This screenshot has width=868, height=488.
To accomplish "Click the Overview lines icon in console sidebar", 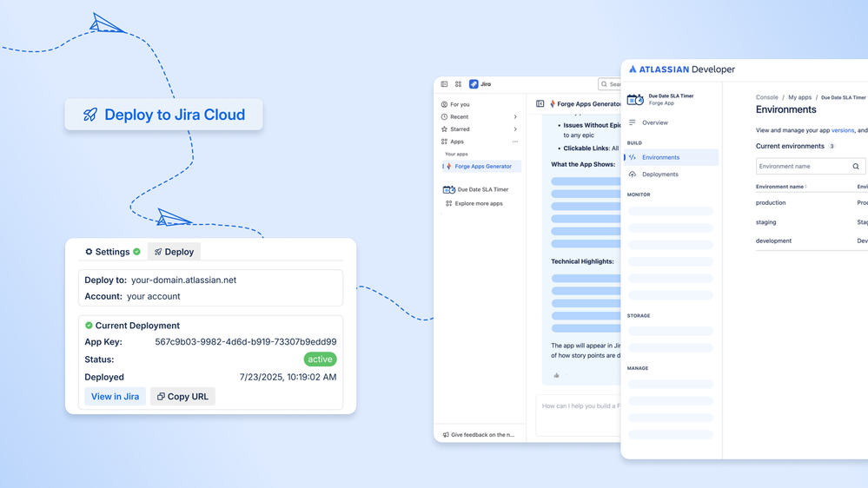I will coord(633,122).
